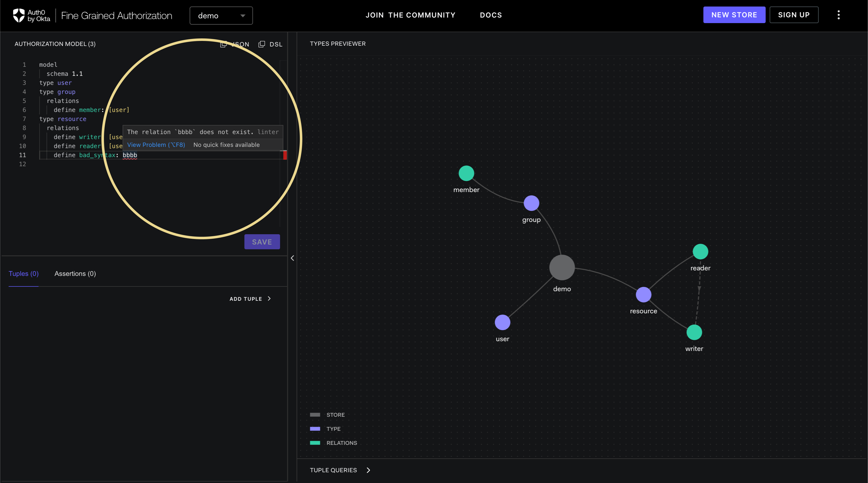Click the 'type resource' line in the editor

(x=63, y=119)
